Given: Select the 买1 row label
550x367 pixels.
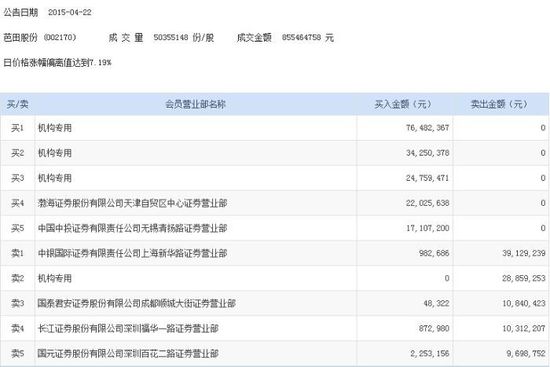Looking at the screenshot, I should tap(18, 128).
